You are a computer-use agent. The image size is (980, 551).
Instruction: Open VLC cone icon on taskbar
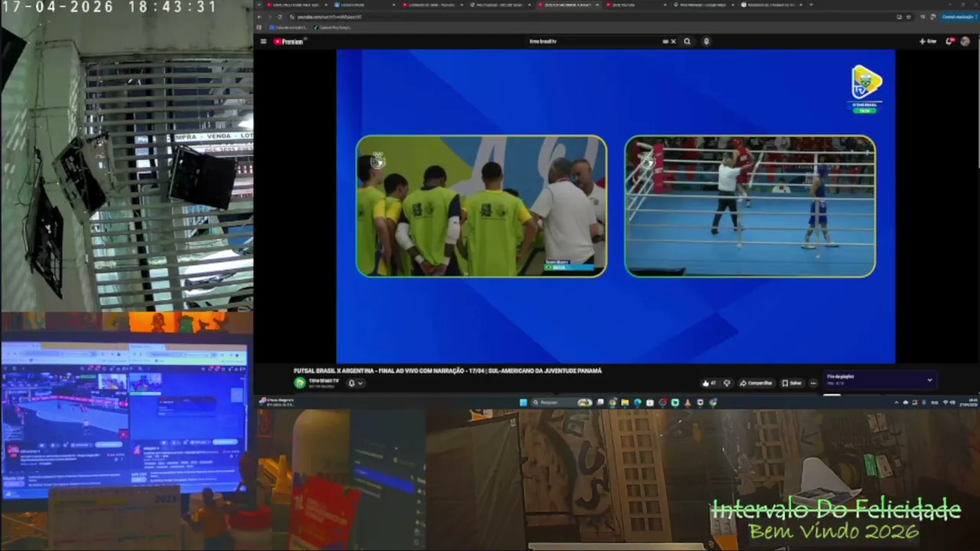(687, 403)
